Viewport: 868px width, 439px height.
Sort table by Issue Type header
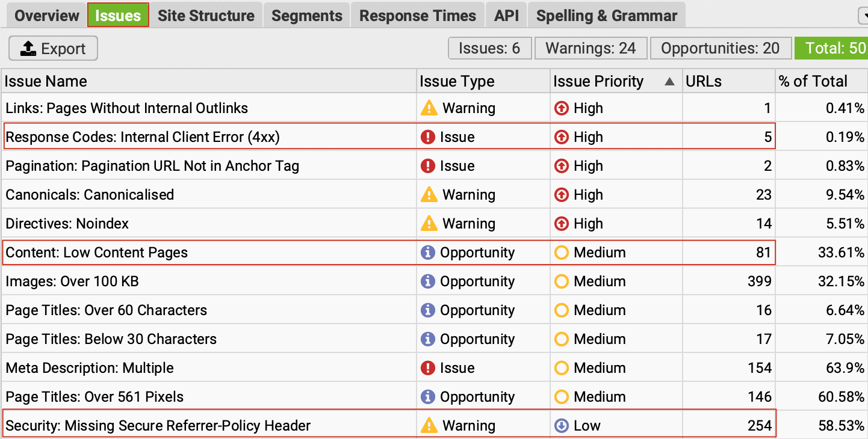coord(457,82)
